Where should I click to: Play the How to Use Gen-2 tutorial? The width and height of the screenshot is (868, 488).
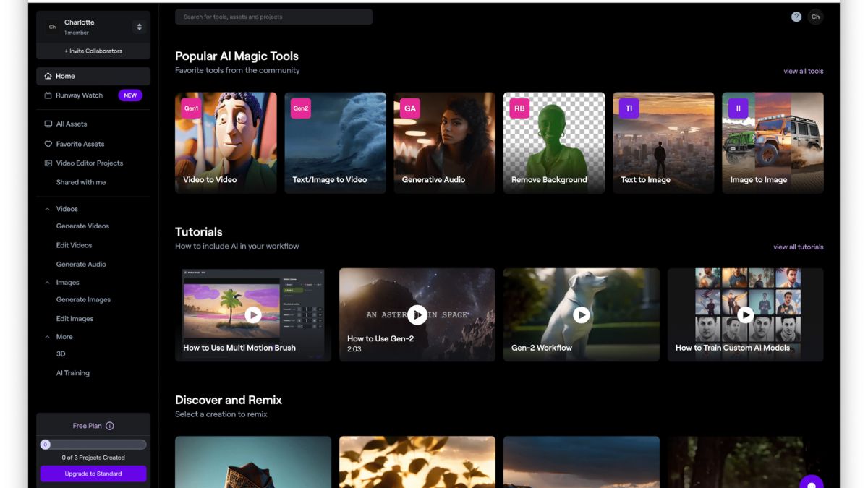tap(417, 314)
